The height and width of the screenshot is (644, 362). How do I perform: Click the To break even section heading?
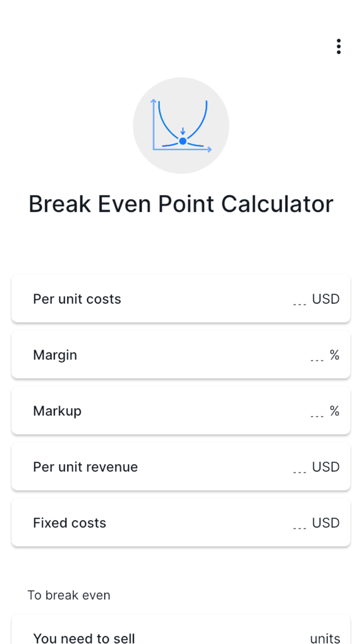click(69, 595)
